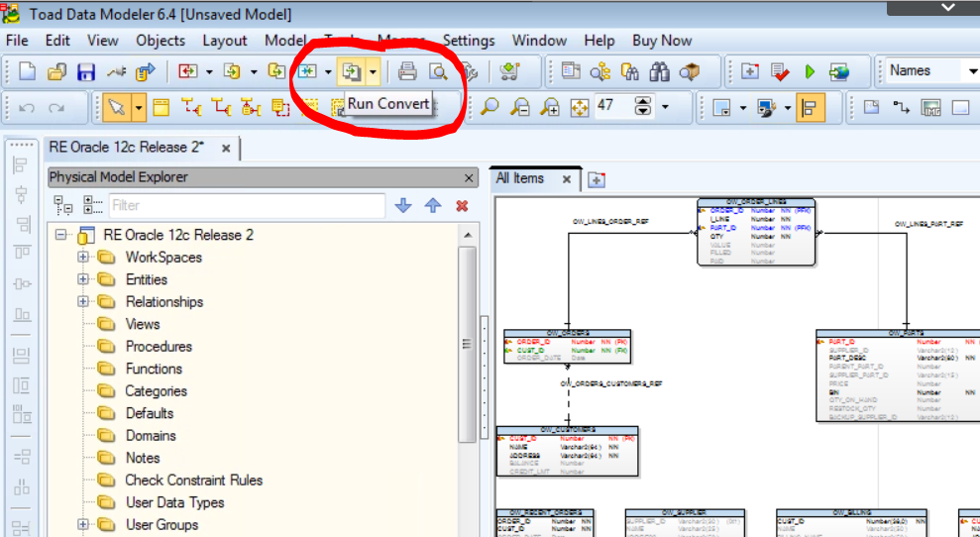Open the File menu

[x=17, y=41]
